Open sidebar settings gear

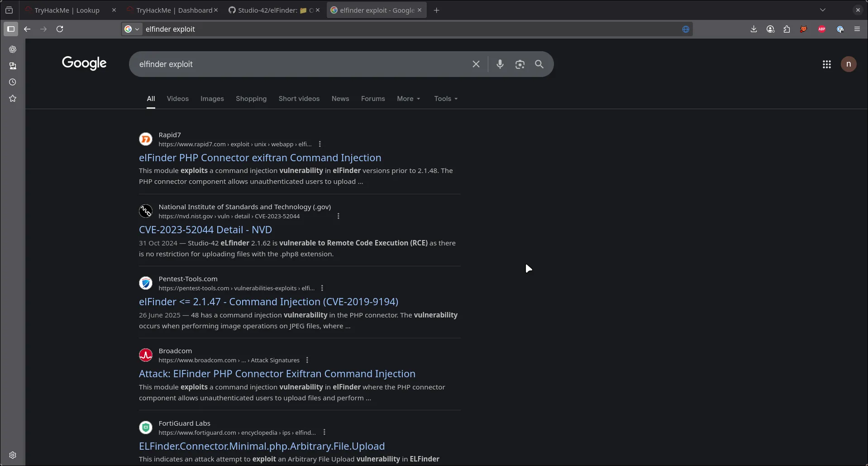[13, 455]
